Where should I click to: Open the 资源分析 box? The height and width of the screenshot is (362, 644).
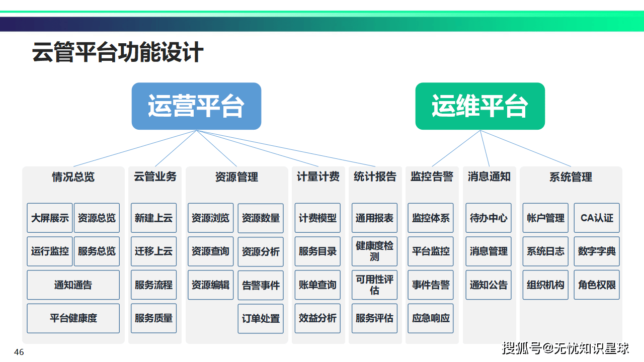point(261,252)
